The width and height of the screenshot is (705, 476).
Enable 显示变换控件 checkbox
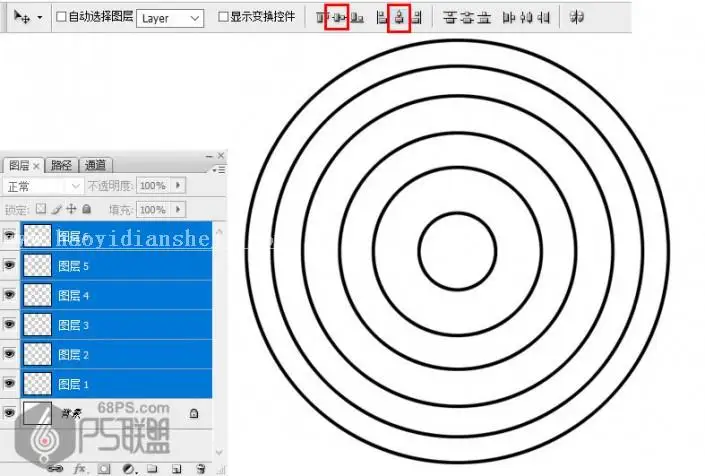tap(223, 17)
